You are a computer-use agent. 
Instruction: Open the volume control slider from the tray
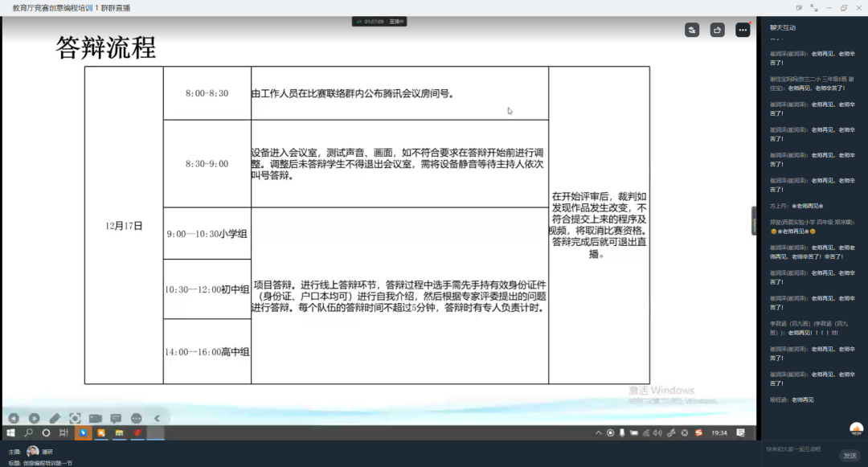tap(657, 432)
